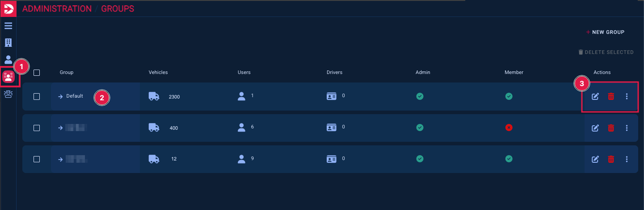Open the three-dot menu for the Default group
Image resolution: width=644 pixels, height=210 pixels.
click(x=627, y=96)
